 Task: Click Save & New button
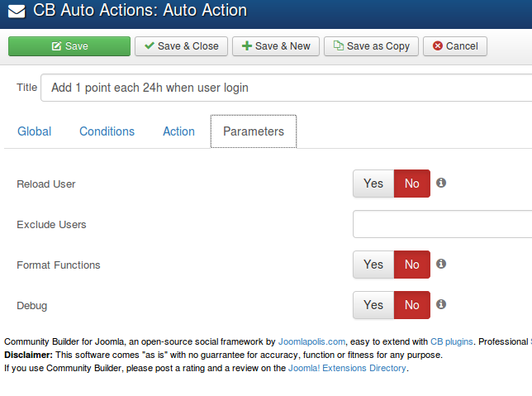click(x=276, y=46)
